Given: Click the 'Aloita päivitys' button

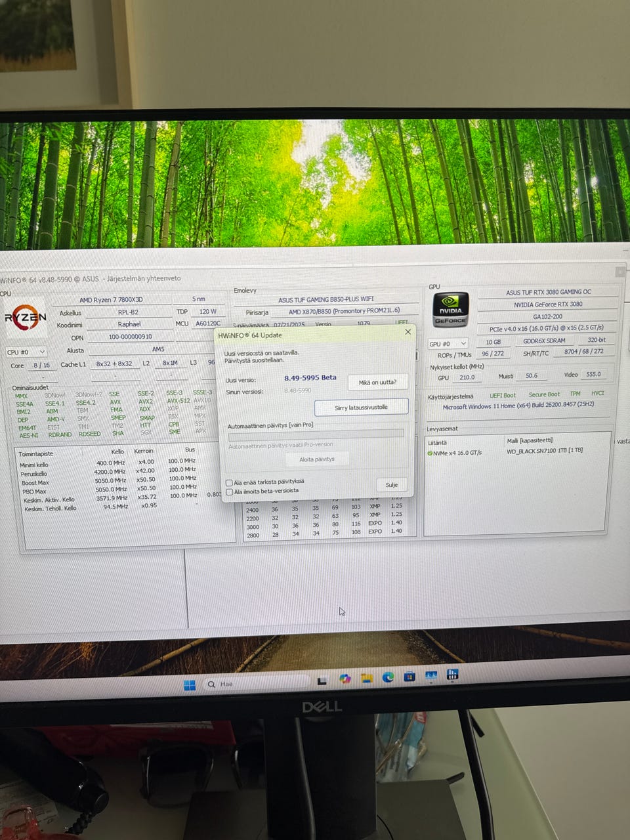Looking at the screenshot, I should coord(317,459).
